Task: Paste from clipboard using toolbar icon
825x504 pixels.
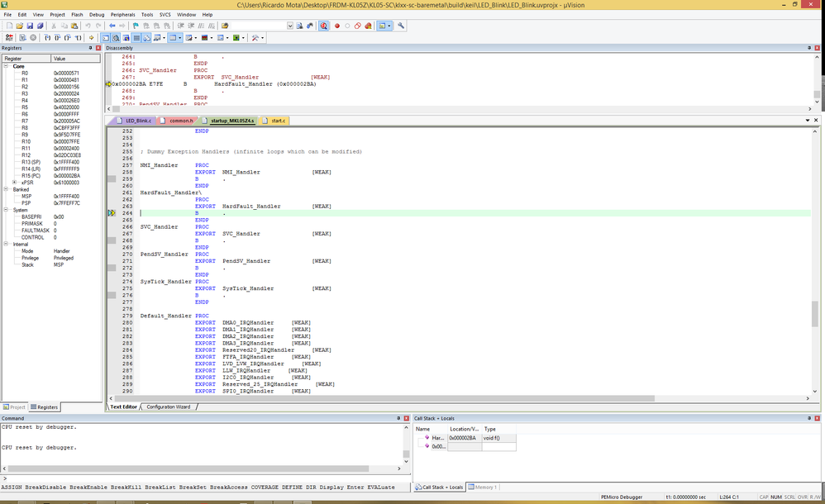Action: pos(74,26)
